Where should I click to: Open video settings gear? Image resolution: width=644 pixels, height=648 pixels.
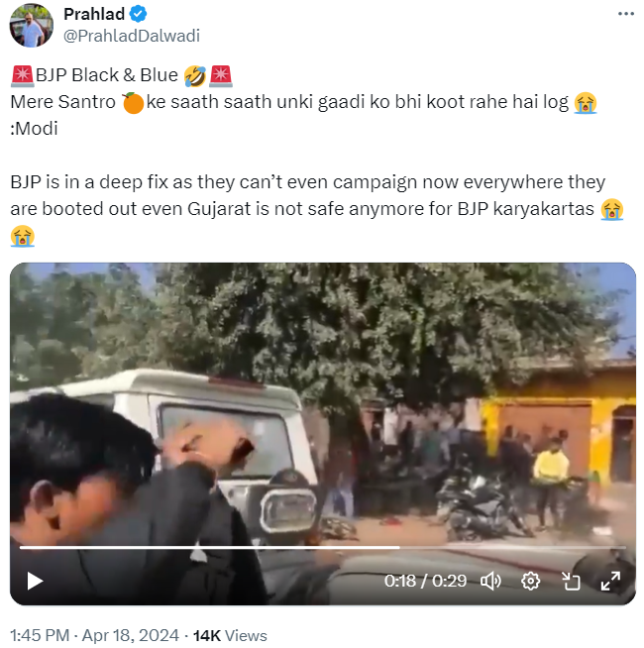(x=530, y=581)
